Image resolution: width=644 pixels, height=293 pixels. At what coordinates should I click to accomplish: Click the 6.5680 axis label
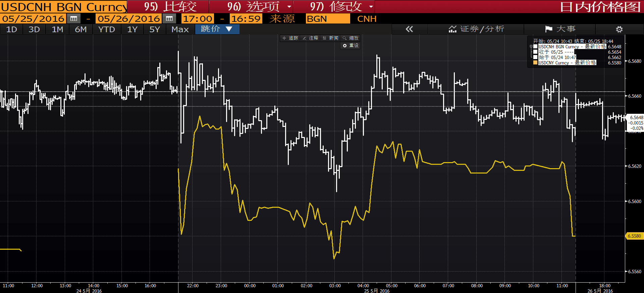635,61
